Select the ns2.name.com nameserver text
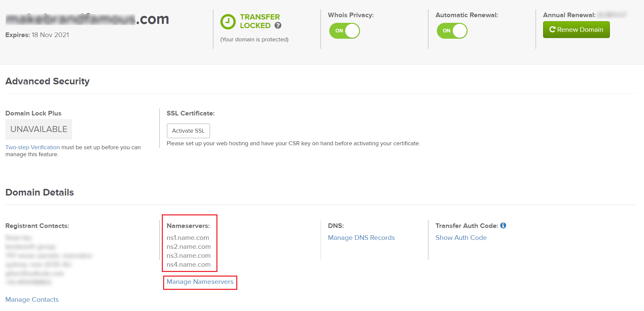This screenshot has width=644, height=311. 189,246
